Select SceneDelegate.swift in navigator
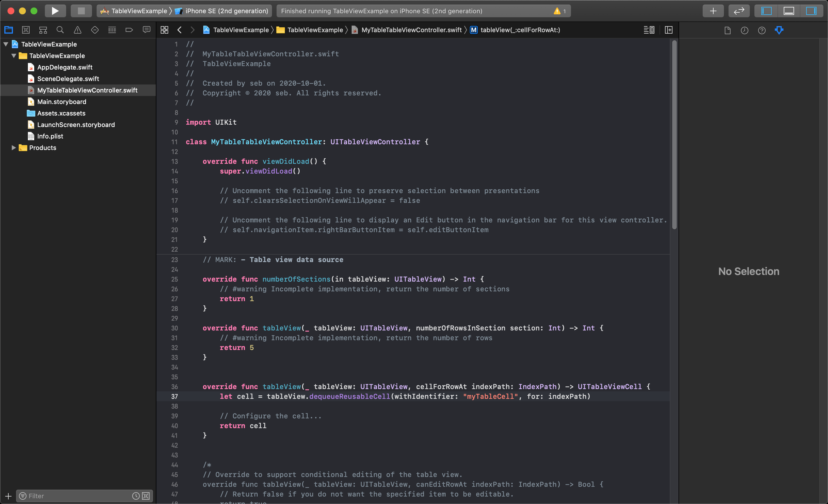The image size is (828, 504). tap(68, 78)
